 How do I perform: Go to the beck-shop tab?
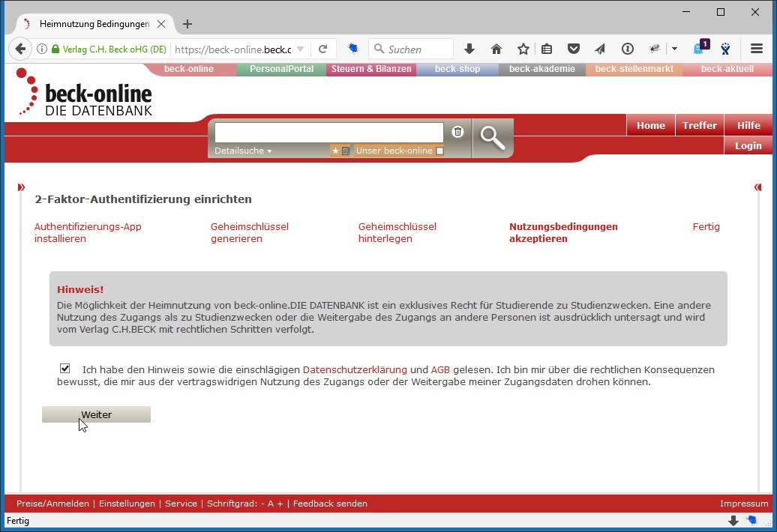coord(457,69)
